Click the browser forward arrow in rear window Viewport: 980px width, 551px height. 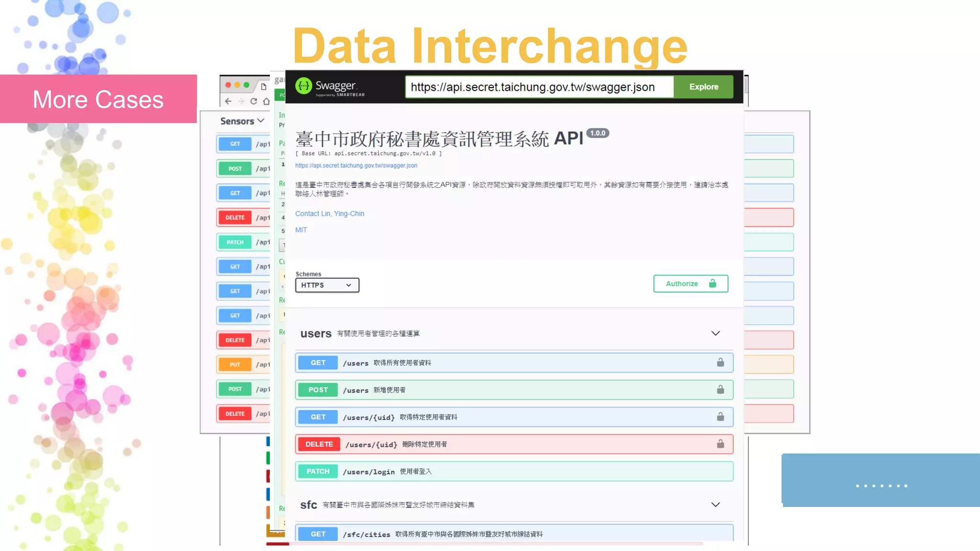coord(241,101)
